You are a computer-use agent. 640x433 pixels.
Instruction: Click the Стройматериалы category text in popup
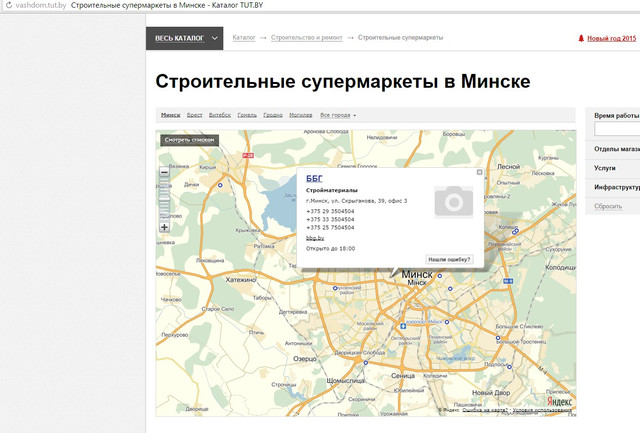(x=331, y=190)
